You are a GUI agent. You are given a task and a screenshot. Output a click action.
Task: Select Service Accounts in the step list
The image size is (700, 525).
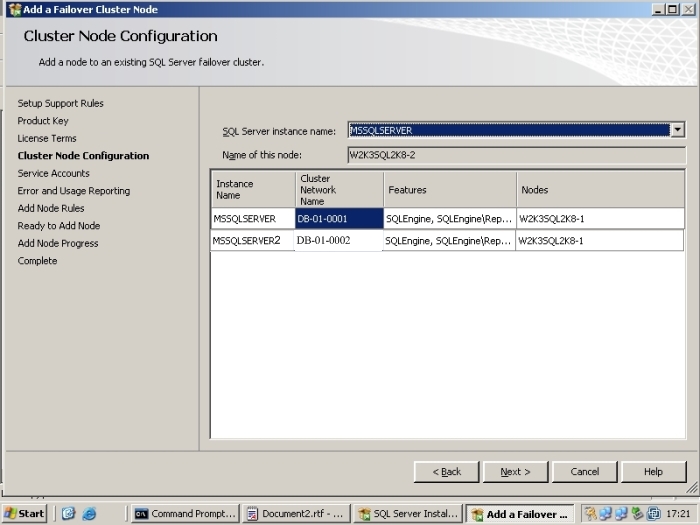53,173
